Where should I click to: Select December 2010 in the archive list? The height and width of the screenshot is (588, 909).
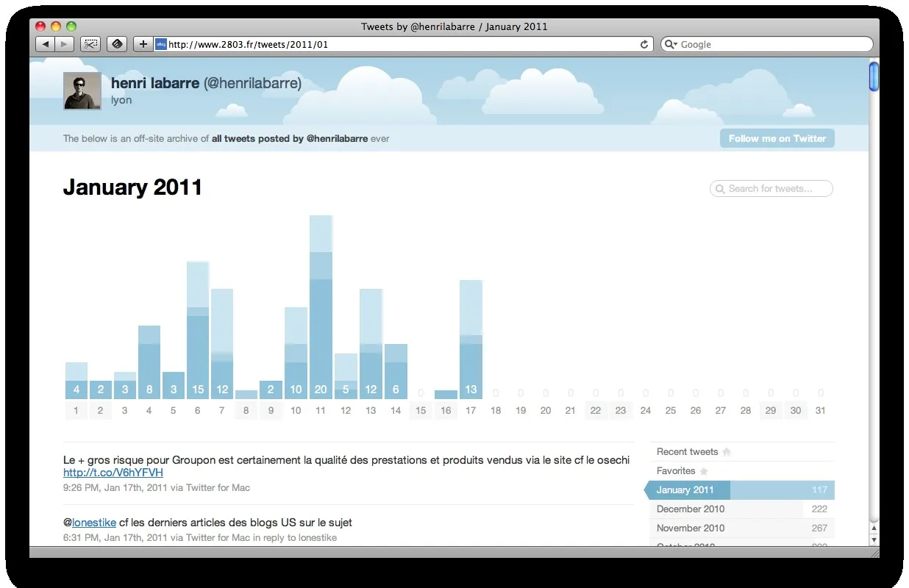point(742,509)
